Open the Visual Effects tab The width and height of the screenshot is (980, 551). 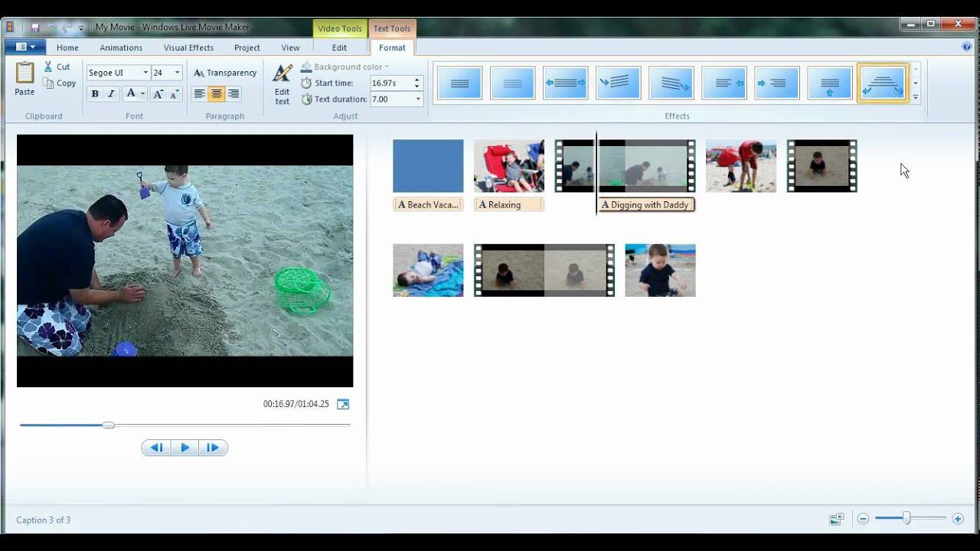pyautogui.click(x=188, y=47)
